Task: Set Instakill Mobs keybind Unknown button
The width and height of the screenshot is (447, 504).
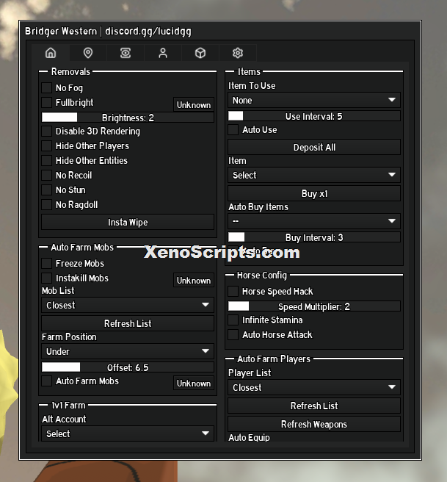Action: [x=194, y=281]
